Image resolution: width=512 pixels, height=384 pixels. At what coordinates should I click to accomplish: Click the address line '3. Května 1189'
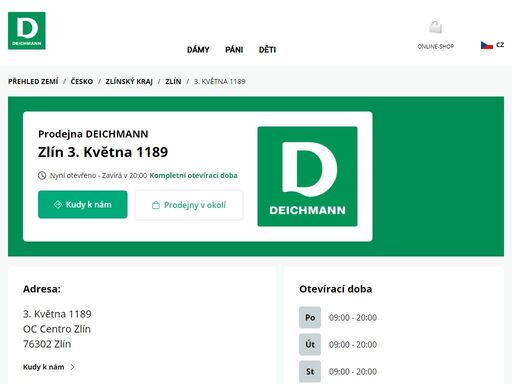click(57, 314)
